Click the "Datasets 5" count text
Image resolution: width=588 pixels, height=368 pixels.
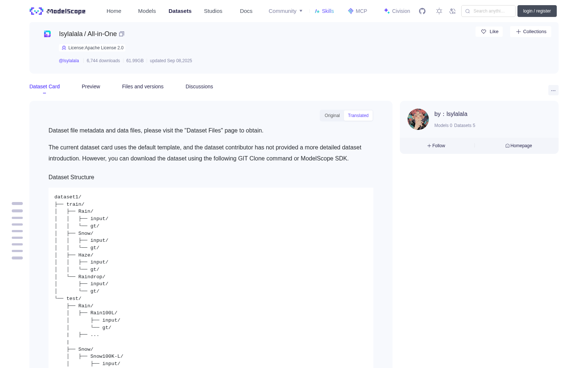tap(465, 125)
